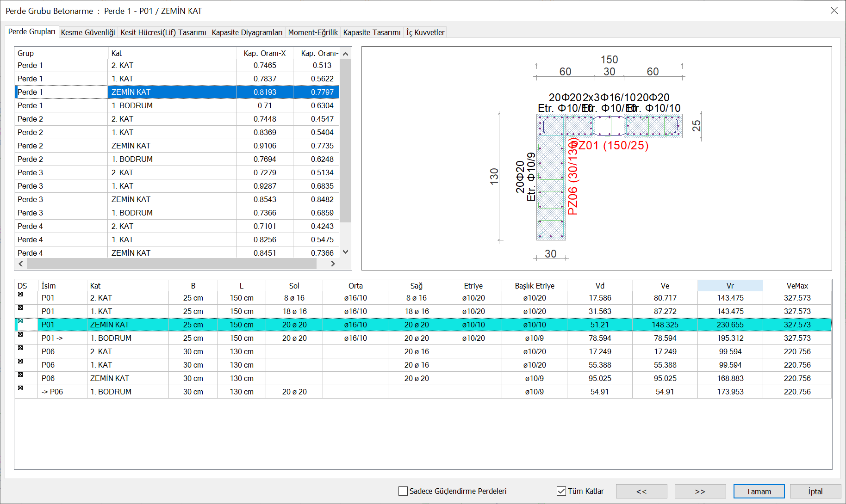Image resolution: width=846 pixels, height=504 pixels.
Task: Switch to the Kesme Güvenliği tab
Action: pyautogui.click(x=88, y=32)
